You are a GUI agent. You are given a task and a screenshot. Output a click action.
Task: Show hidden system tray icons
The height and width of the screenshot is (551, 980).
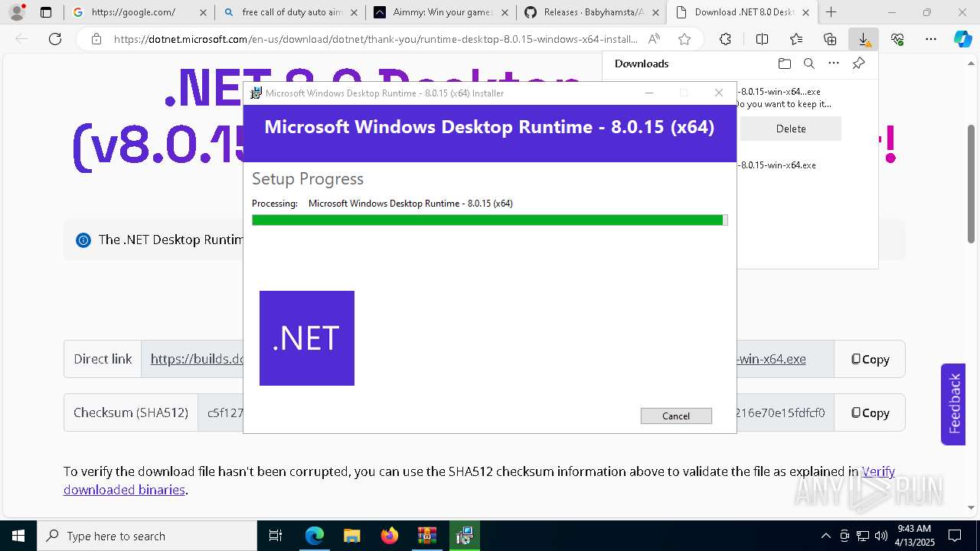pyautogui.click(x=825, y=536)
